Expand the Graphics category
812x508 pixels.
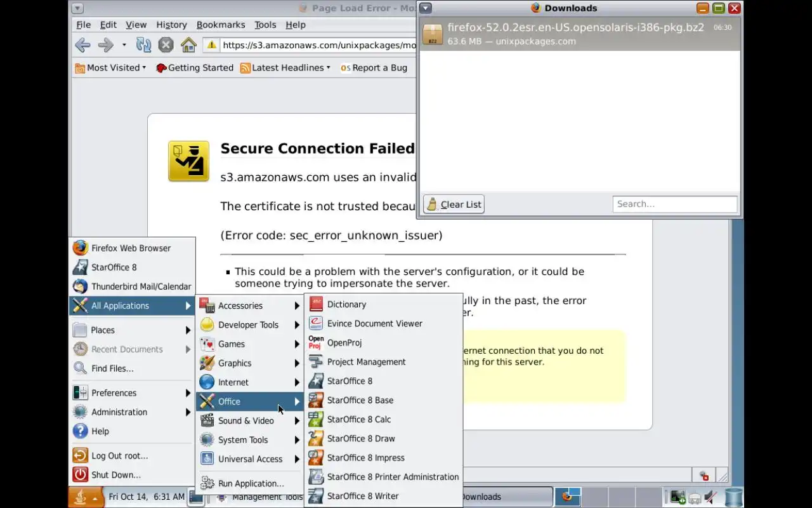coord(250,363)
